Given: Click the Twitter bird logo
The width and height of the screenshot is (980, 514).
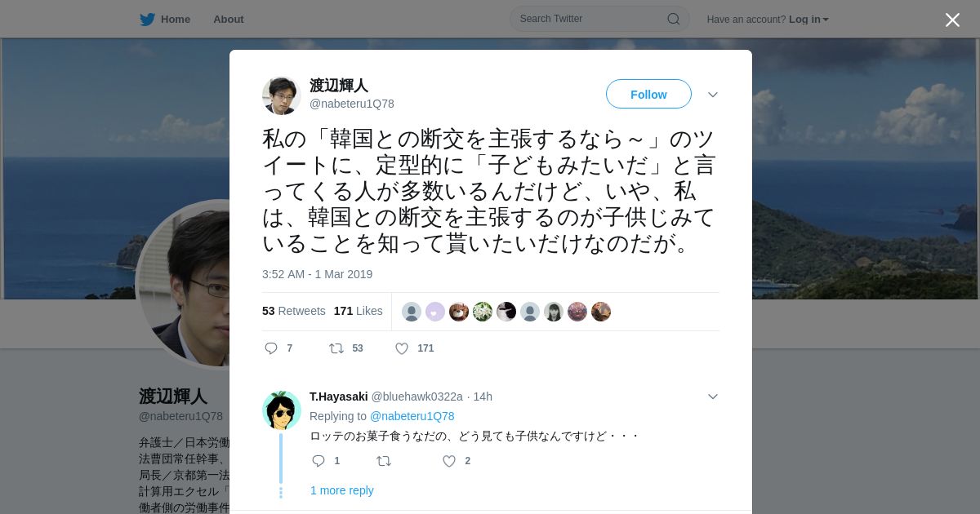Looking at the screenshot, I should pyautogui.click(x=147, y=20).
